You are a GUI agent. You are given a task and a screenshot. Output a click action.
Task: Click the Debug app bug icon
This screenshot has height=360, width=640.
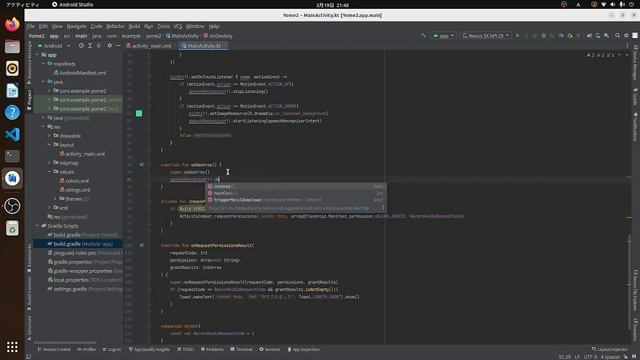coord(543,36)
